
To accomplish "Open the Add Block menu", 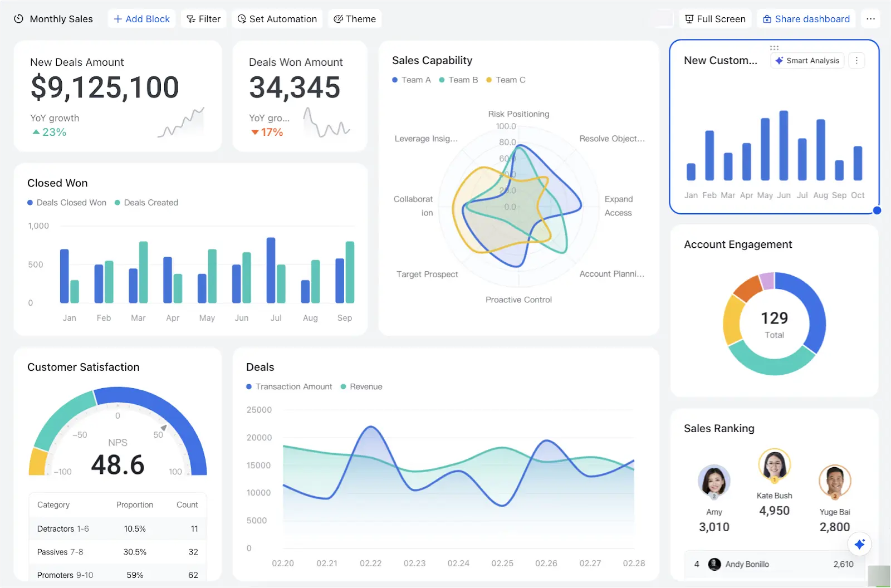I will click(141, 19).
